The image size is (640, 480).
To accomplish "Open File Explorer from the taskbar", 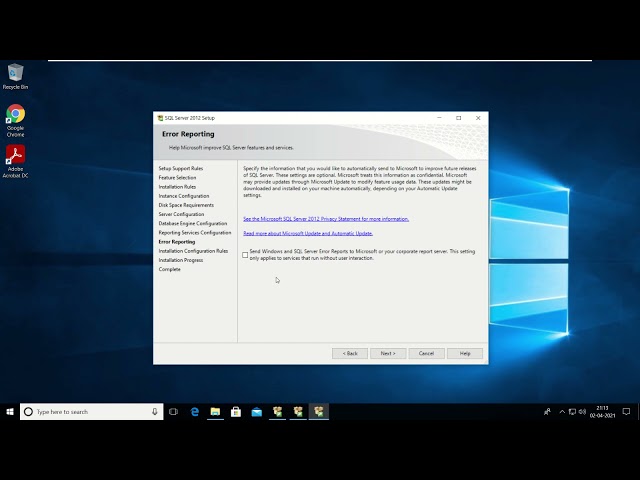I will (215, 411).
